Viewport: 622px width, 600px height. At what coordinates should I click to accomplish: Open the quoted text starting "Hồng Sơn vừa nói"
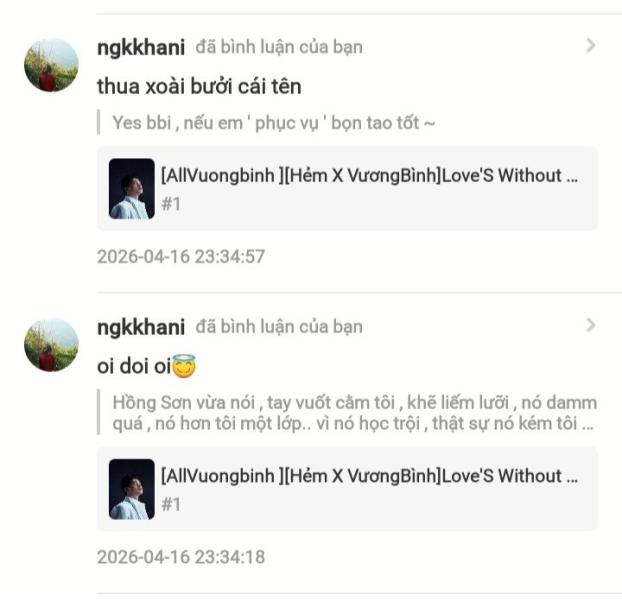(355, 413)
